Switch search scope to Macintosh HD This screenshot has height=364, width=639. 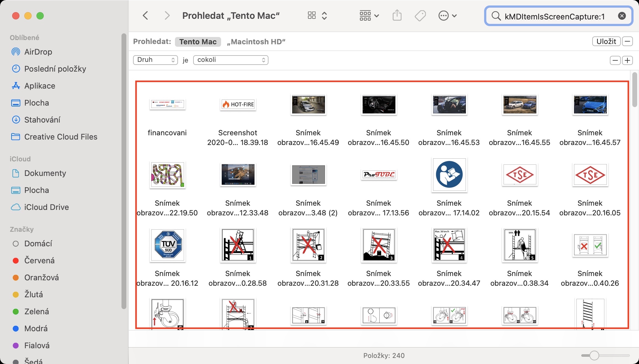[x=256, y=42]
